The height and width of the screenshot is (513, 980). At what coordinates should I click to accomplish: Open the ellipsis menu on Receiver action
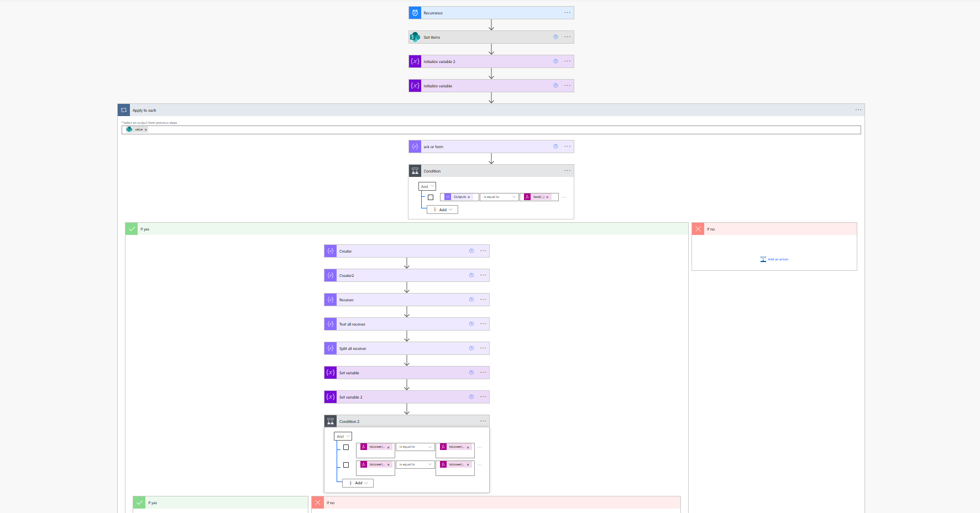(x=483, y=300)
